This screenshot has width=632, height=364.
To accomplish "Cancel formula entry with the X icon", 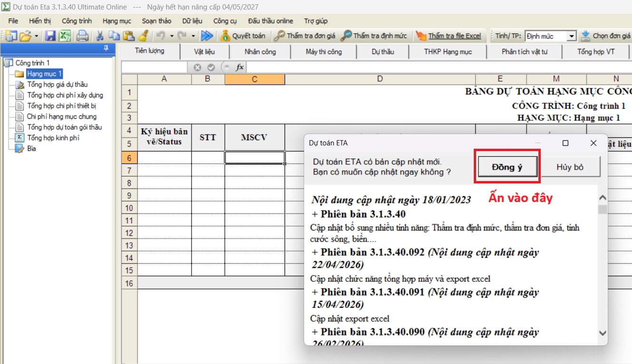I will [198, 67].
